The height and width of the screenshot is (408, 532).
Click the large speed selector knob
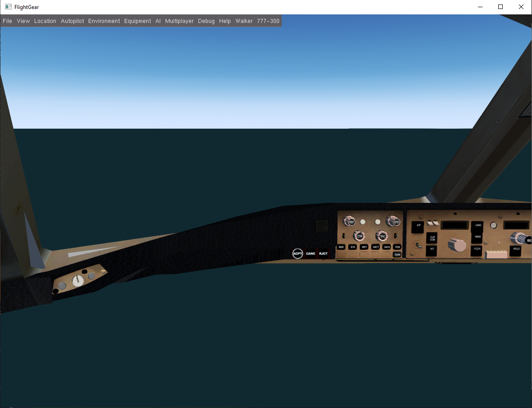pyautogui.click(x=457, y=245)
